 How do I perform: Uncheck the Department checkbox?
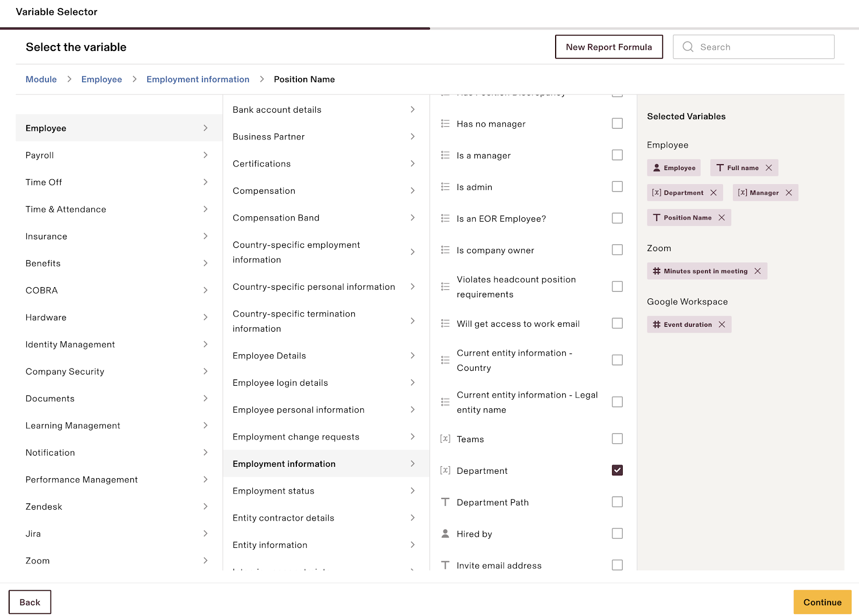(617, 471)
